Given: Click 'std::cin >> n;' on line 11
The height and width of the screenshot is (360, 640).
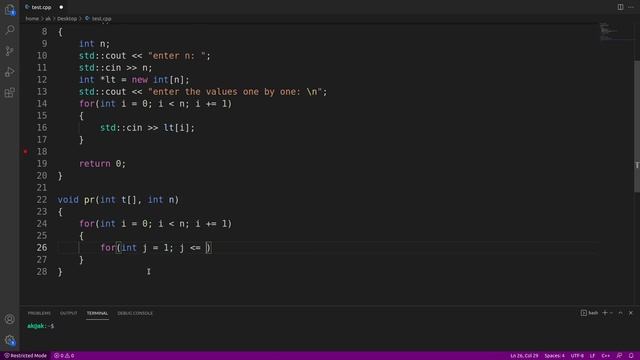Looking at the screenshot, I should (116, 68).
